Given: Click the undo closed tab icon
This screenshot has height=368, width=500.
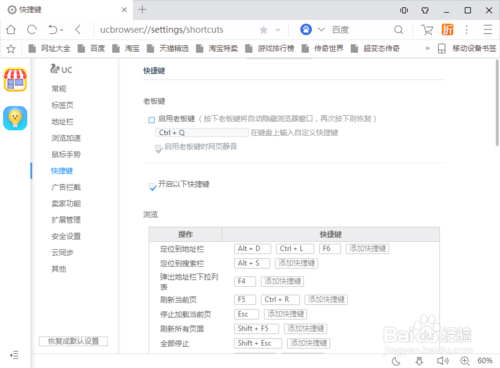Looking at the screenshot, I should pos(53,30).
